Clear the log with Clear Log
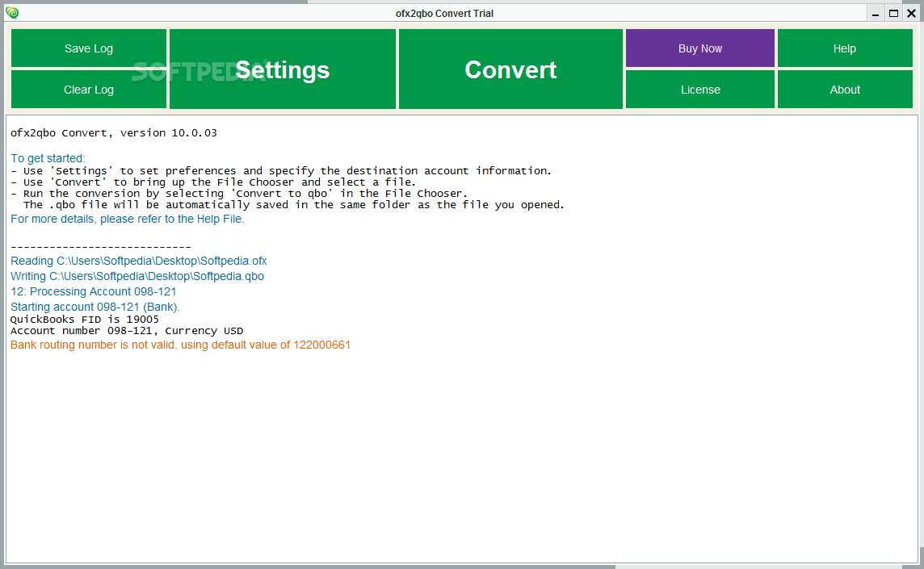The height and width of the screenshot is (569, 924). pyautogui.click(x=88, y=90)
